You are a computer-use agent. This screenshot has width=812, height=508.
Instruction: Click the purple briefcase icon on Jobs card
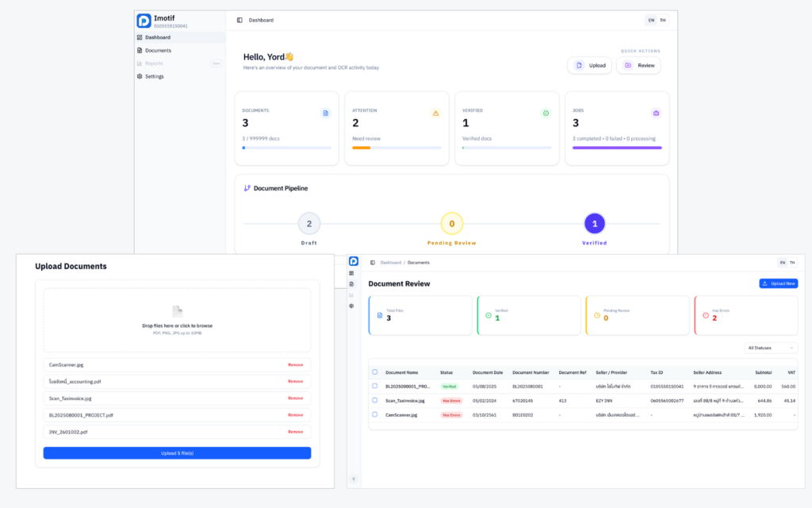tap(655, 113)
